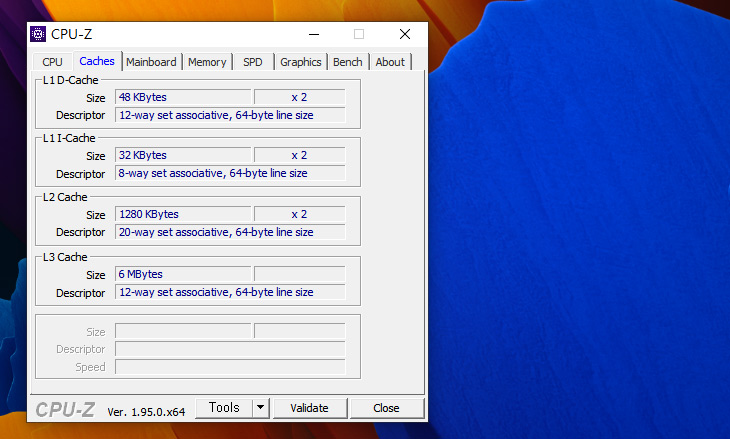Screen dimensions: 730x439
Task: Open the Memory tab
Action: (x=207, y=62)
